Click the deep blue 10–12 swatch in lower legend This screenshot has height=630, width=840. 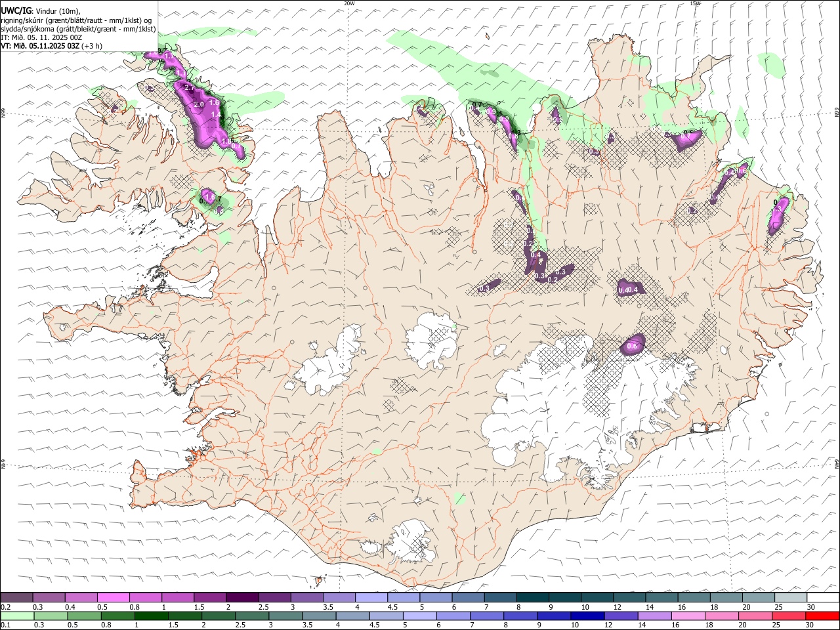coord(587,616)
